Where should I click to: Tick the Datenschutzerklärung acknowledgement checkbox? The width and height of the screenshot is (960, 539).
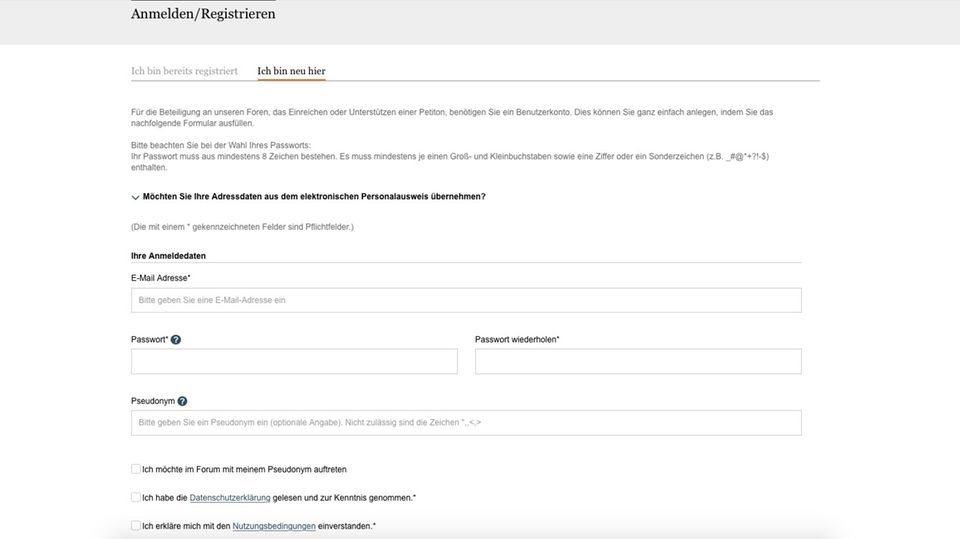(x=136, y=497)
